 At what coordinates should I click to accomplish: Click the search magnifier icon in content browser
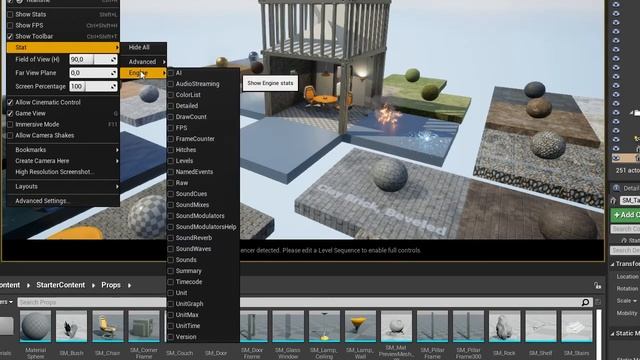[585, 302]
